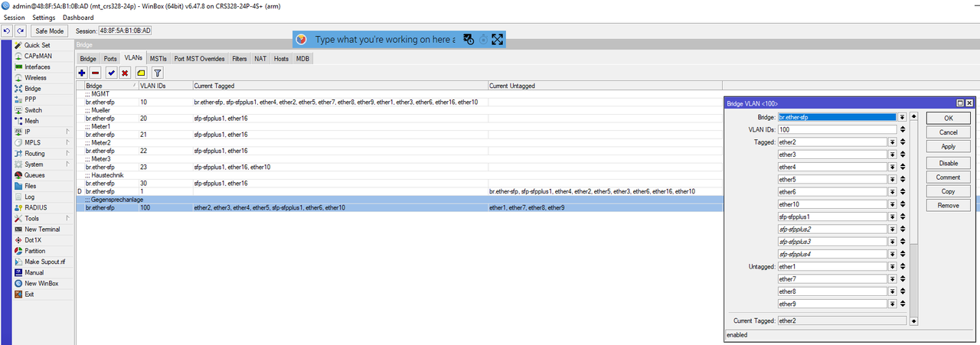This screenshot has width=980, height=345.
Task: Switch to the NAT tab
Action: click(x=261, y=59)
